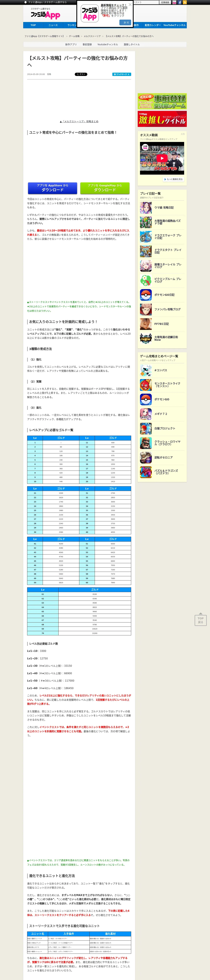Screen dimensions: 210x980
Task: Open 新作アプリ in the sub menu
Action: point(71,45)
